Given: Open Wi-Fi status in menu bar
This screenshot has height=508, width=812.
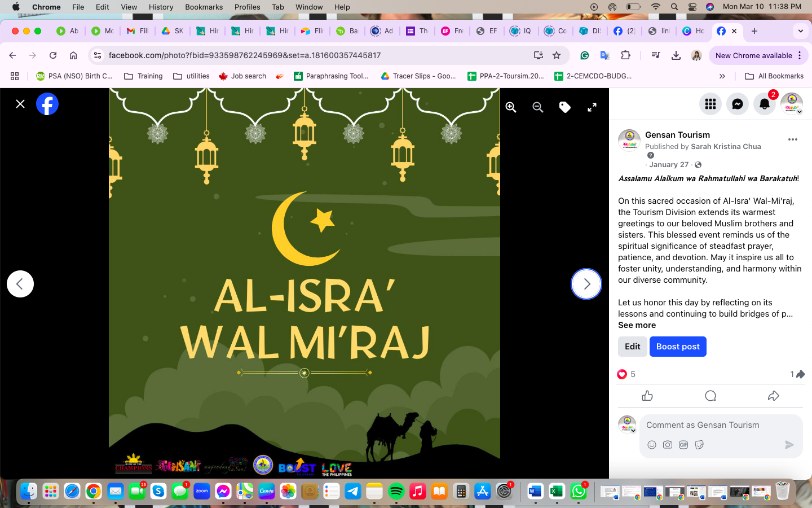Looking at the screenshot, I should pyautogui.click(x=655, y=7).
